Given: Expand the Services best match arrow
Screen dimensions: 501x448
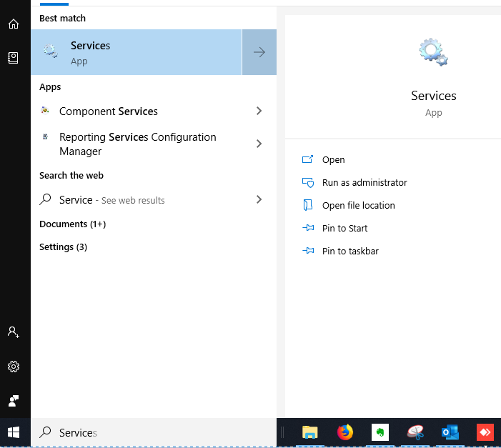Looking at the screenshot, I should 259,52.
